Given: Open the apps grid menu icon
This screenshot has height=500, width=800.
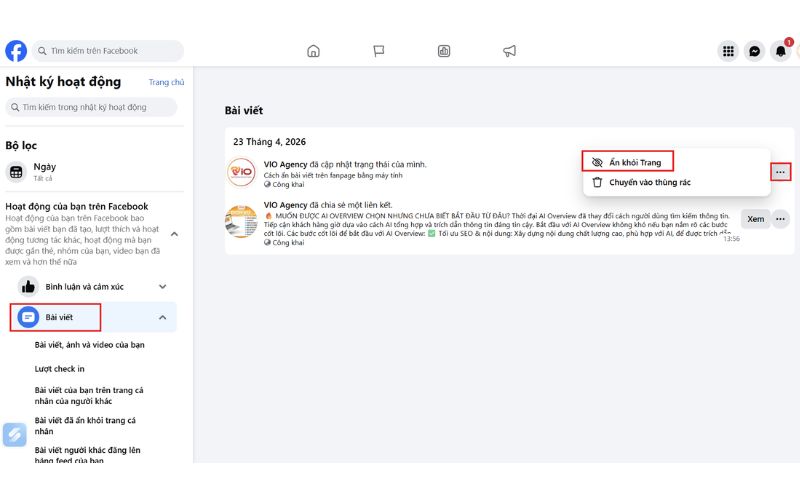Looking at the screenshot, I should [x=728, y=51].
